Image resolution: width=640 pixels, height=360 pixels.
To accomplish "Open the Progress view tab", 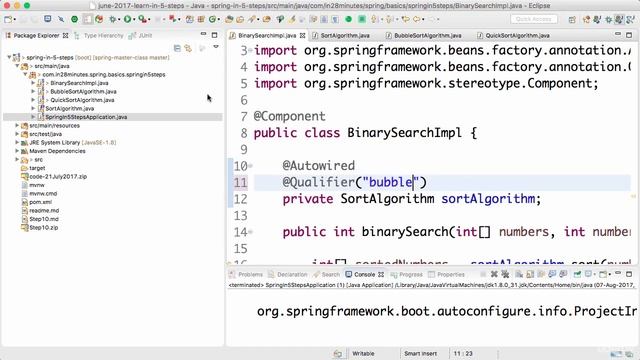I will (406, 274).
